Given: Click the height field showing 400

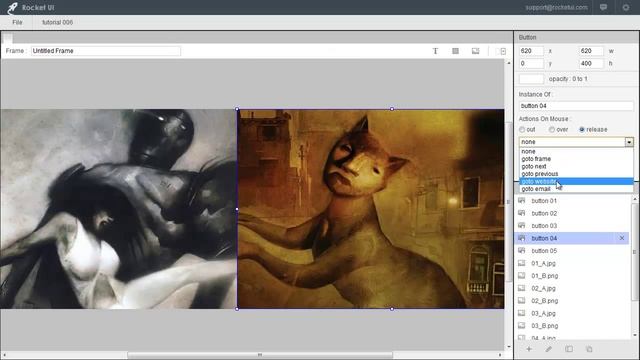Looking at the screenshot, I should (x=591, y=63).
